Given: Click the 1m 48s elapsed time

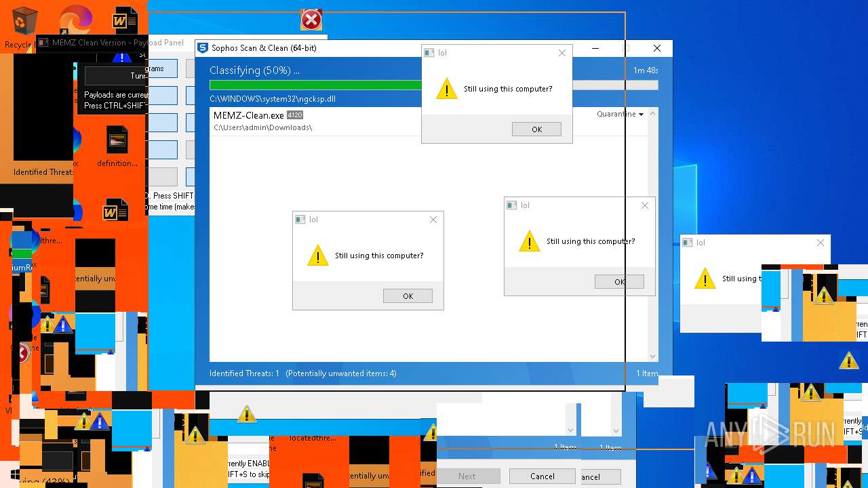Looking at the screenshot, I should 646,70.
